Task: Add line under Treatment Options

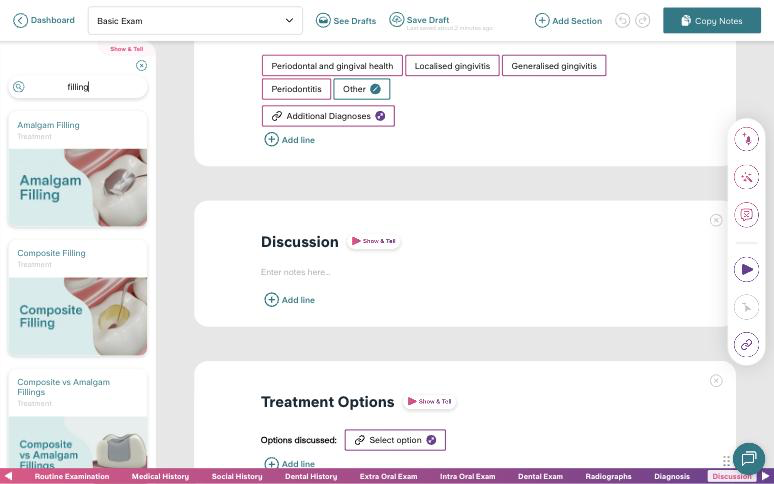Action: 290,464
